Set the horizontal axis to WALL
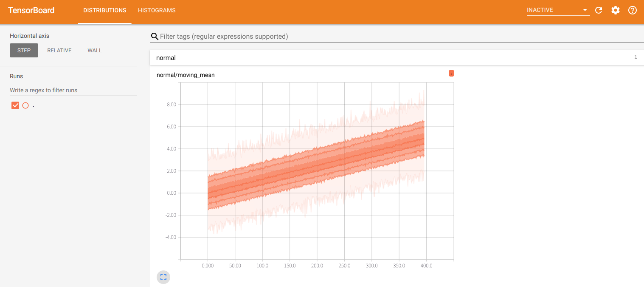Image resolution: width=644 pixels, height=287 pixels. pos(95,50)
